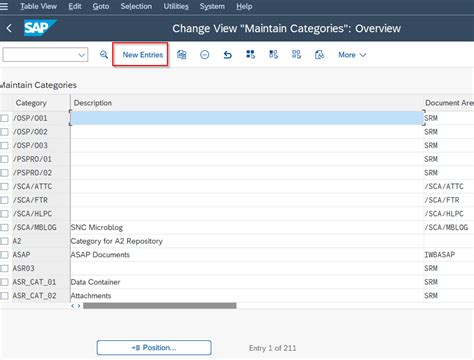Expand the More toolbar menu
The height and width of the screenshot is (360, 474).
click(352, 55)
